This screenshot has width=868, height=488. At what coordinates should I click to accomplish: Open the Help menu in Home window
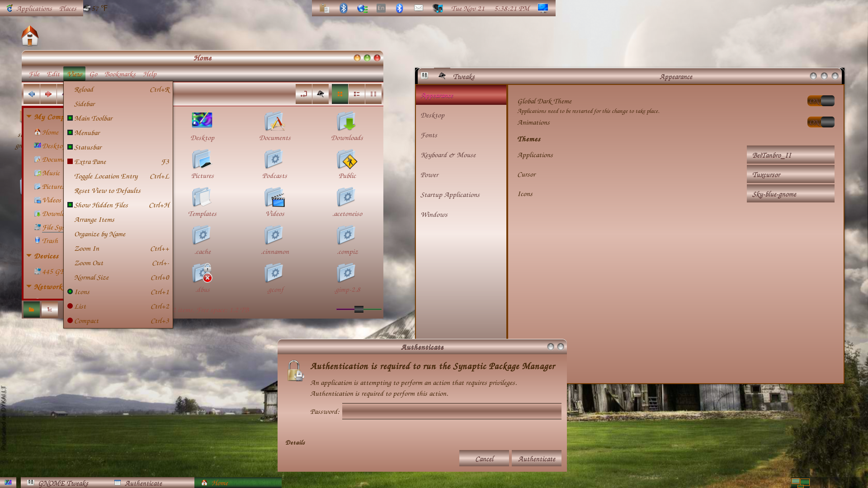[150, 74]
